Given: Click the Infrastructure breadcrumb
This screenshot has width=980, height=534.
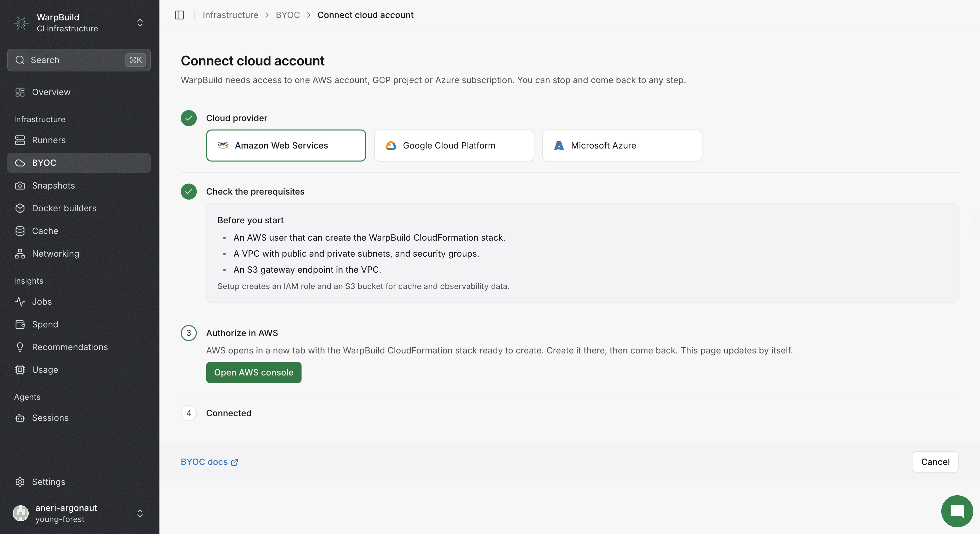Looking at the screenshot, I should (230, 15).
